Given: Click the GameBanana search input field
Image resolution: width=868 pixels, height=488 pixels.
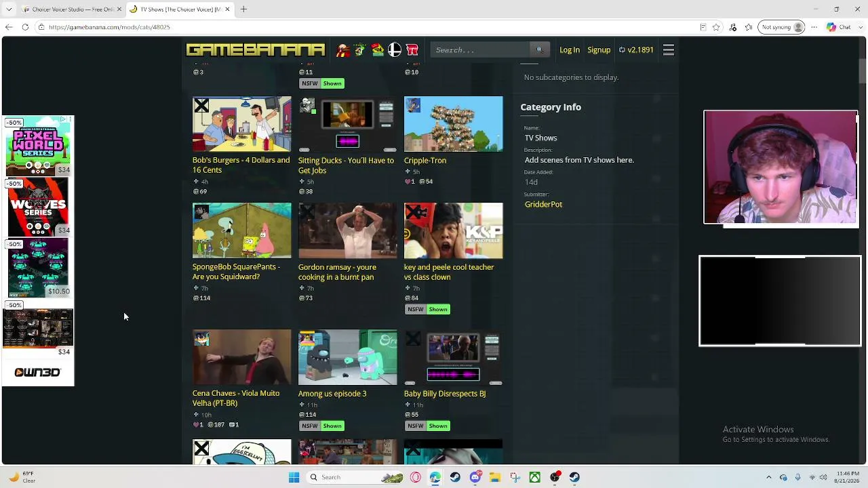Looking at the screenshot, I should [480, 49].
